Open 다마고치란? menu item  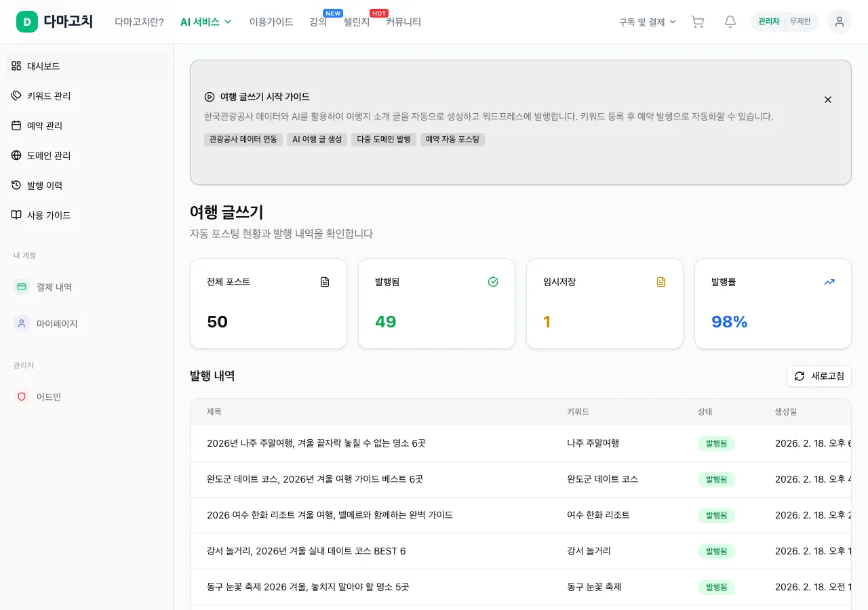click(x=139, y=22)
